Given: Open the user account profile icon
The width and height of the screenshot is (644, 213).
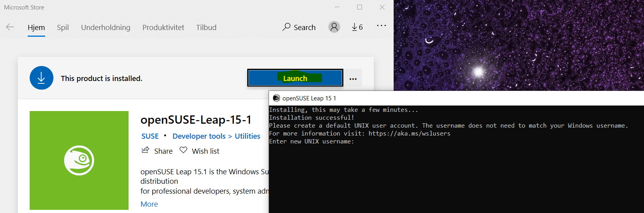Looking at the screenshot, I should point(334,27).
